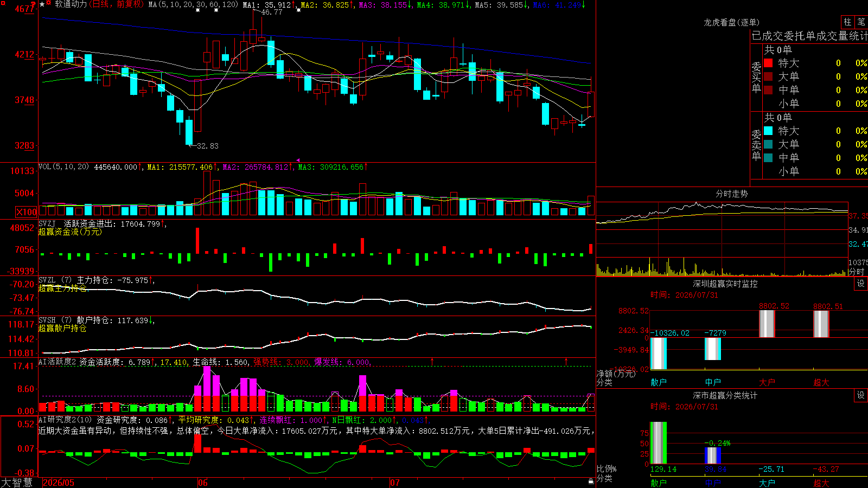Open 设 settings for 深市超赢分类统计
The height and width of the screenshot is (488, 868).
861,395
